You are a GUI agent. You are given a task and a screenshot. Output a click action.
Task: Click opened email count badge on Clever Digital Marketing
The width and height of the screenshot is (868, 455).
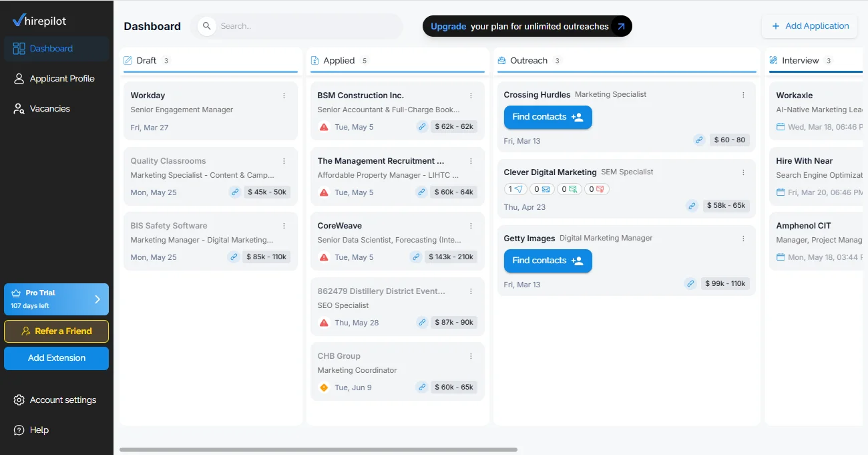coord(542,189)
